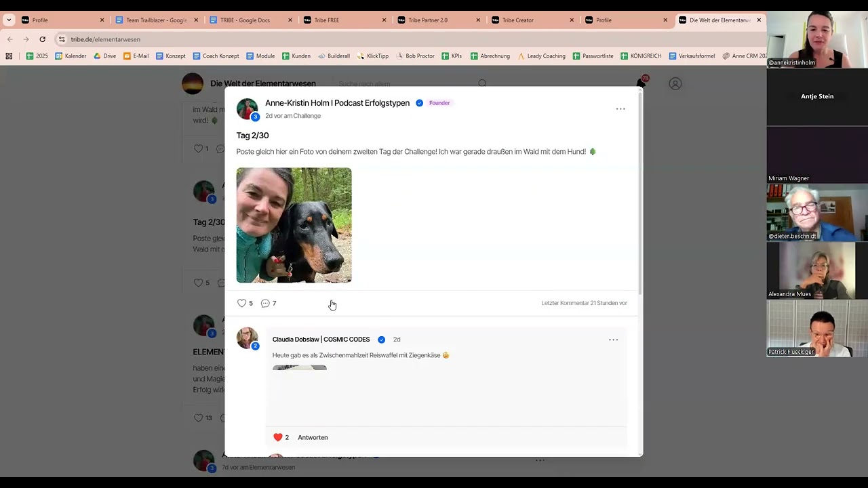Open three-dot menu on Claudia's comment
Image resolution: width=868 pixels, height=488 pixels.
pyautogui.click(x=613, y=340)
